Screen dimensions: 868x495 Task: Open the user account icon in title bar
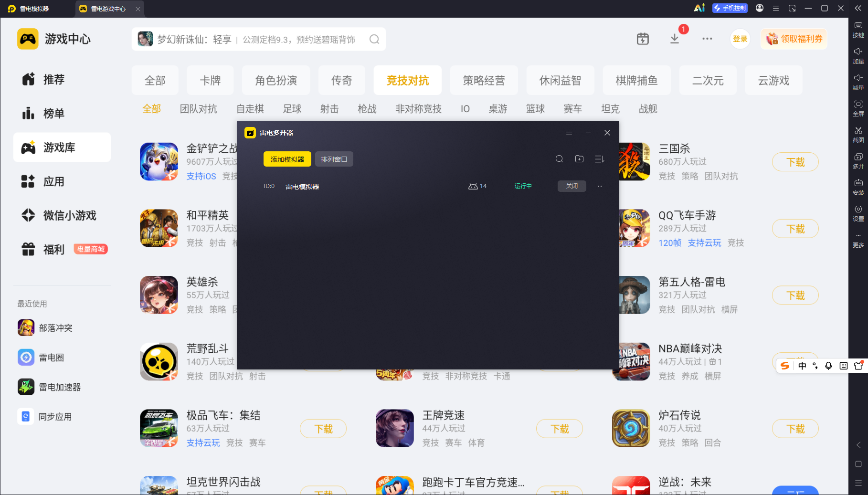tap(760, 8)
